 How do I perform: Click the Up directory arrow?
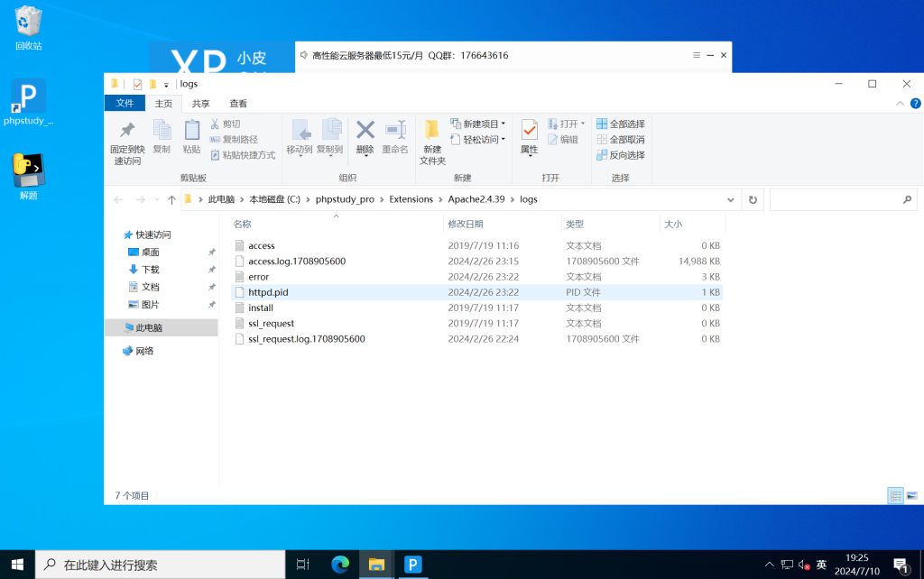171,199
